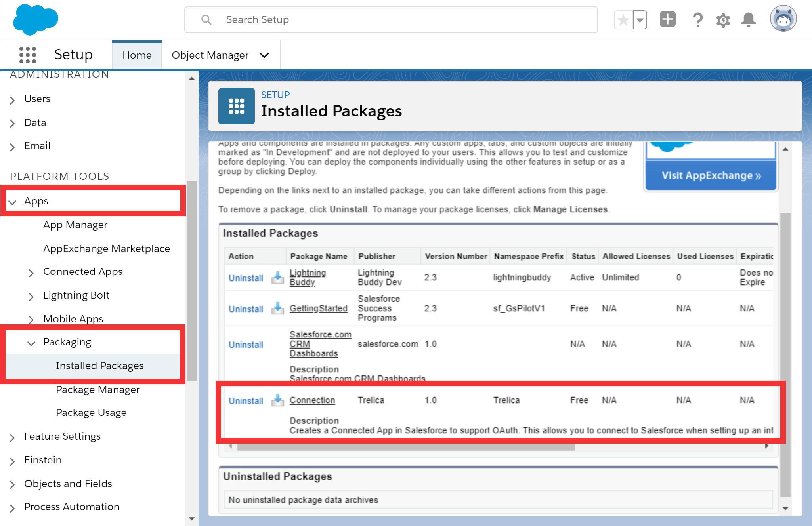Open Package Manager in sidebar

coord(98,390)
